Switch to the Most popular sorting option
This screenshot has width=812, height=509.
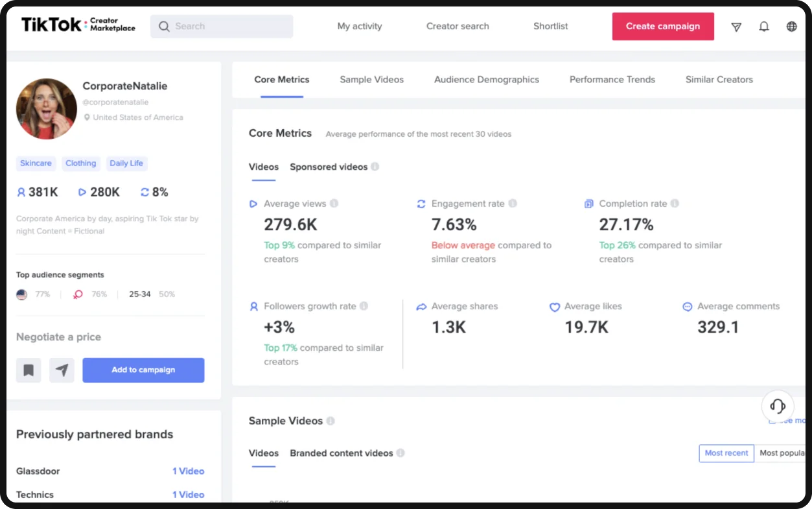pyautogui.click(x=782, y=453)
